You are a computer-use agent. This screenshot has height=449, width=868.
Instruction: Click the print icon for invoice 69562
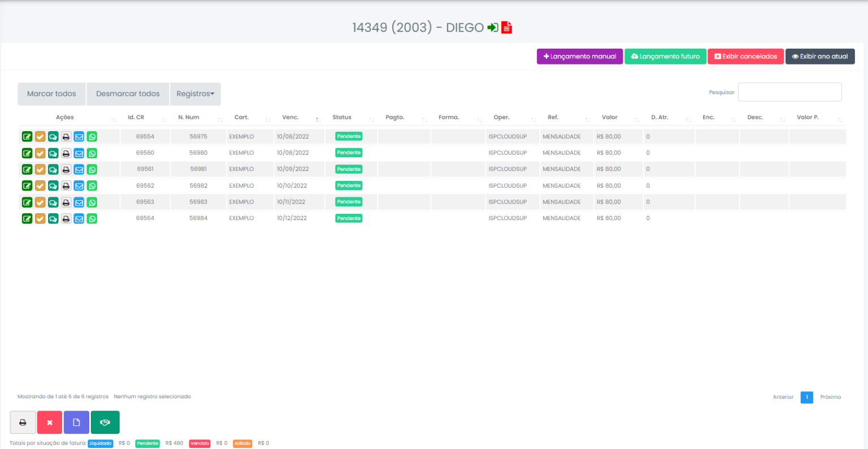tap(66, 185)
